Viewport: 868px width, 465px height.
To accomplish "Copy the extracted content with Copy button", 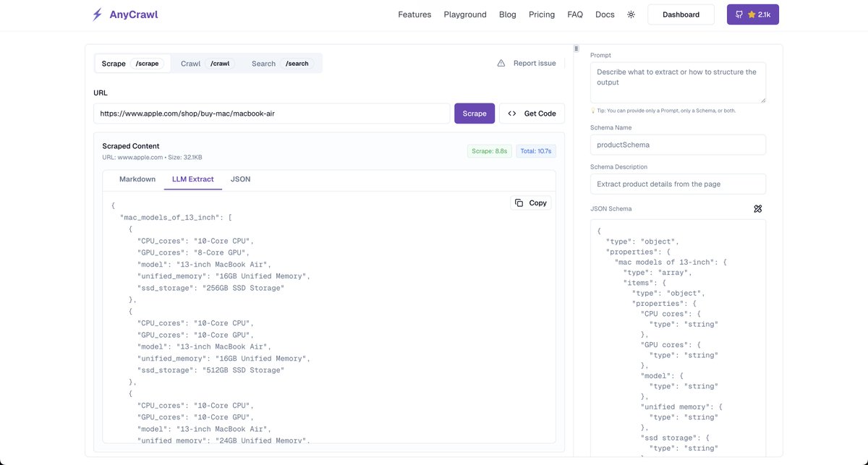I will tap(531, 203).
